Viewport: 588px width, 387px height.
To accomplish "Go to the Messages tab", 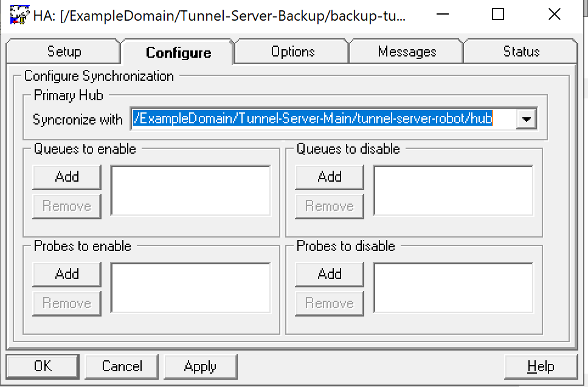I will (x=407, y=52).
